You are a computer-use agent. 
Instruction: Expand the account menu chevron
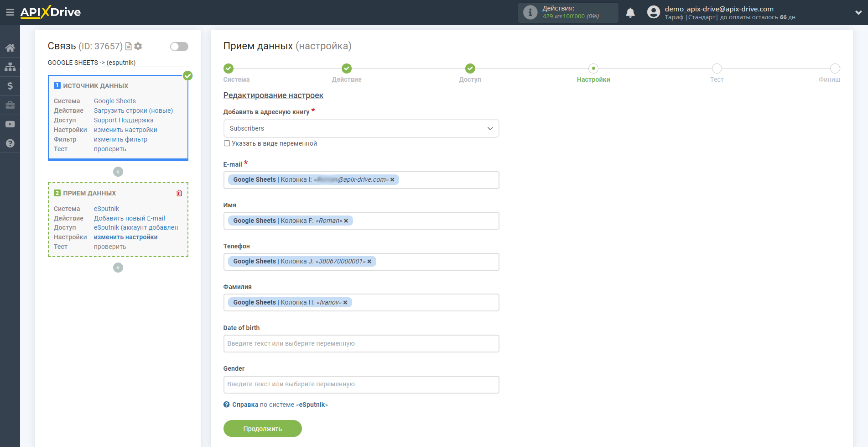tap(858, 13)
